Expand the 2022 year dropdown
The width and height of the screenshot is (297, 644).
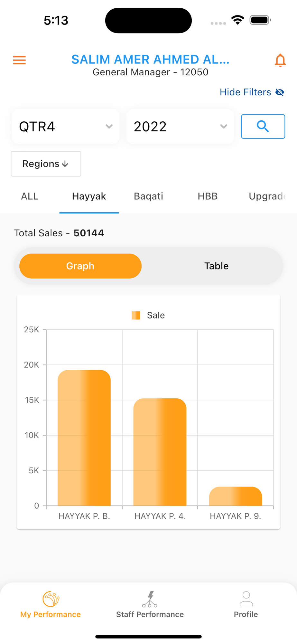(x=180, y=127)
